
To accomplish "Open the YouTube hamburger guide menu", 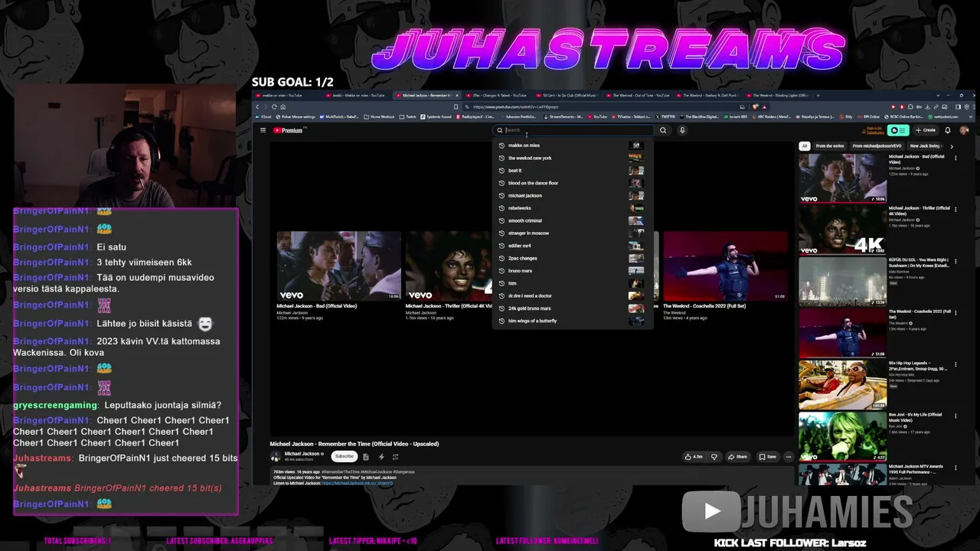I will (x=263, y=130).
